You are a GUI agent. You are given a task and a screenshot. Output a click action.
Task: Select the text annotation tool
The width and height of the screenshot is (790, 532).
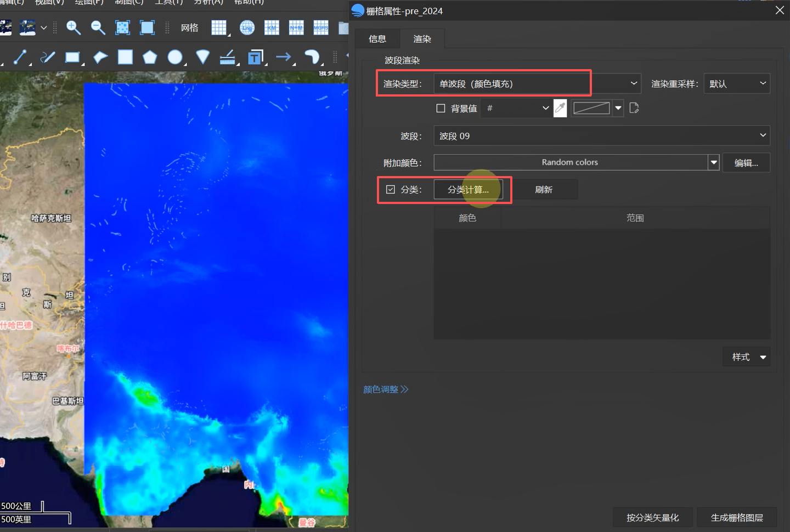pyautogui.click(x=255, y=57)
